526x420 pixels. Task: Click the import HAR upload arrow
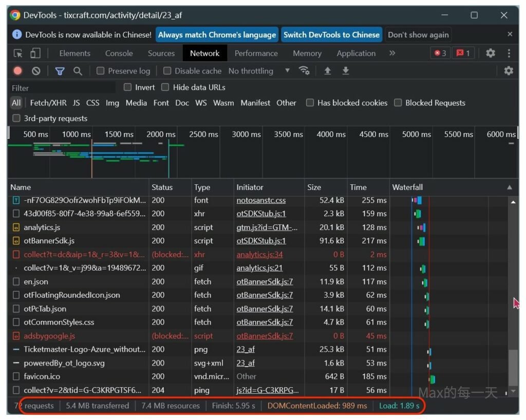point(327,71)
